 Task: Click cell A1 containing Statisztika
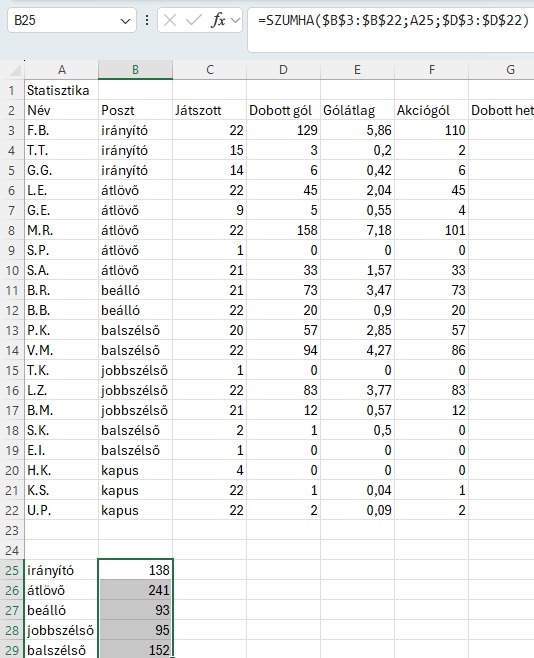tap(62, 90)
